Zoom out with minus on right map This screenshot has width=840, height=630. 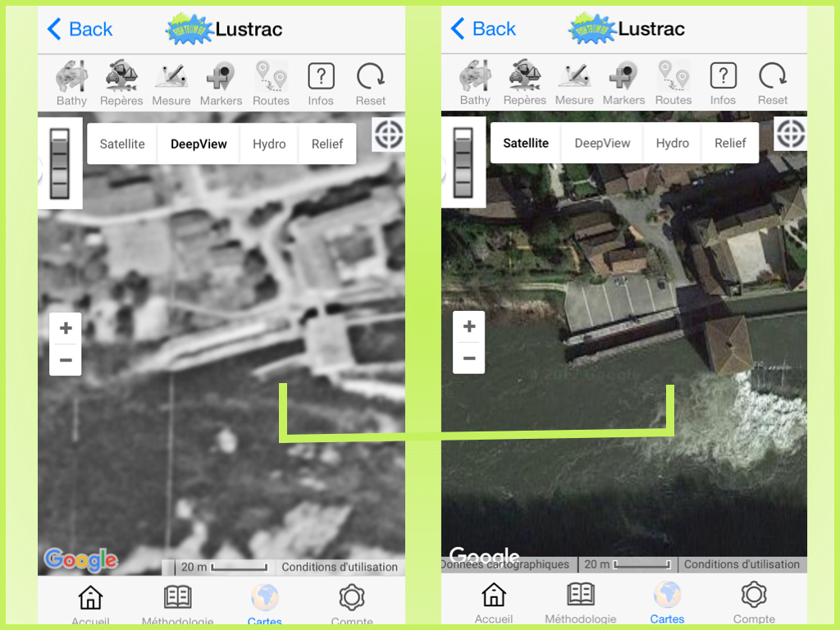469,358
